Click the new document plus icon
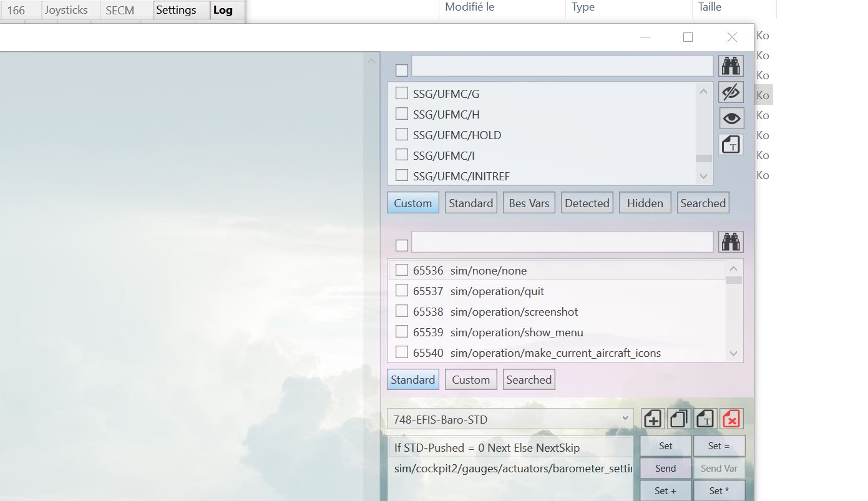Image resolution: width=868 pixels, height=501 pixels. click(x=653, y=419)
